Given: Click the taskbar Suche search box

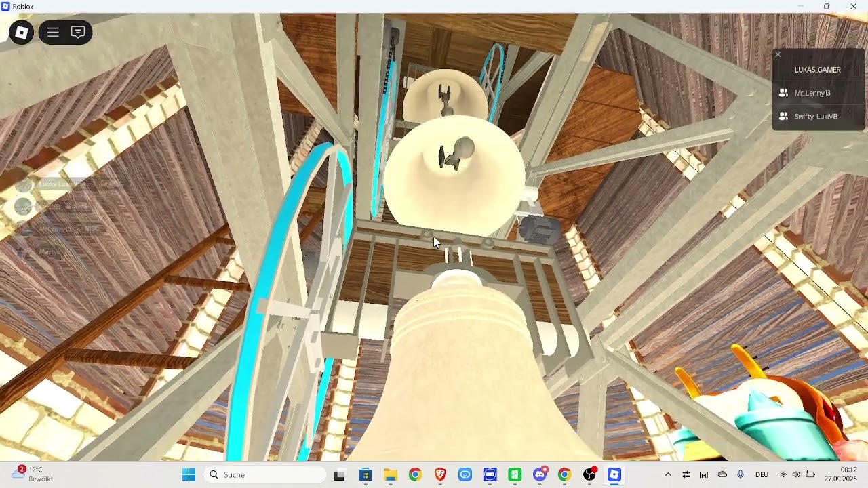Looking at the screenshot, I should pyautogui.click(x=265, y=475).
